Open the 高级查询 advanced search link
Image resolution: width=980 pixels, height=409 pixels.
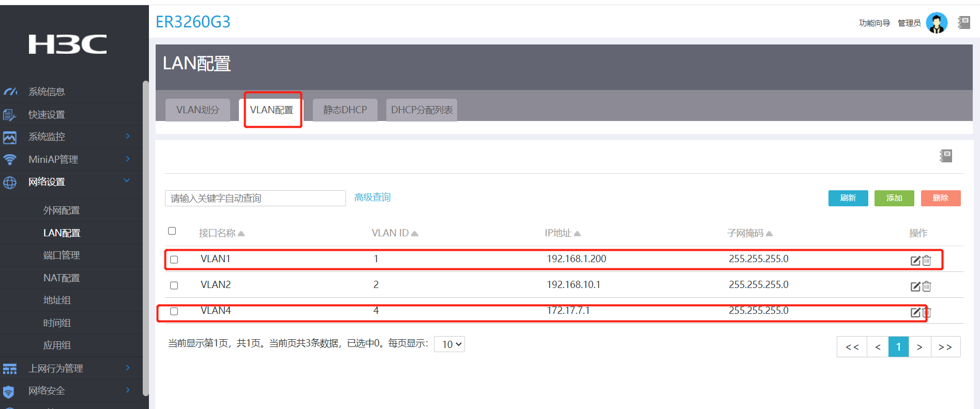pos(372,198)
